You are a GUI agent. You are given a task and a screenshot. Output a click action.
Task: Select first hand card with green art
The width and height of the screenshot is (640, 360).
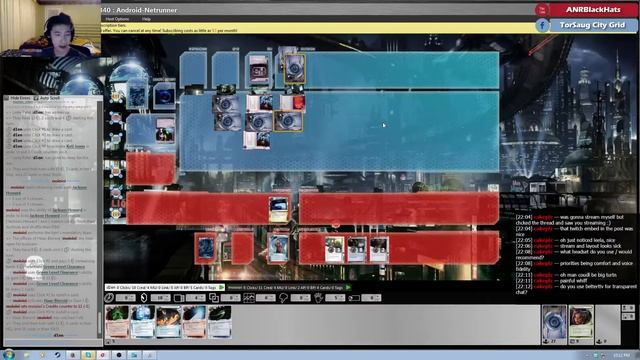117,322
